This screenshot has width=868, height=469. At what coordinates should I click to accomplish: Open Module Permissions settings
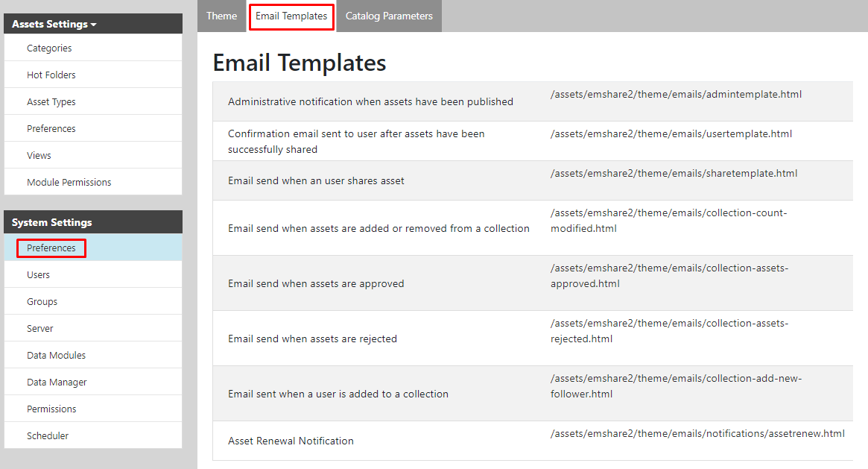(x=69, y=181)
